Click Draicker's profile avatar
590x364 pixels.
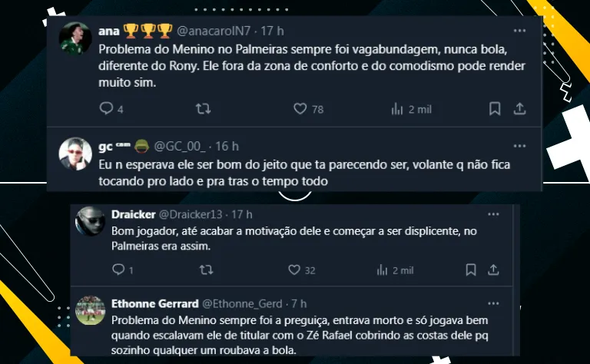point(91,223)
